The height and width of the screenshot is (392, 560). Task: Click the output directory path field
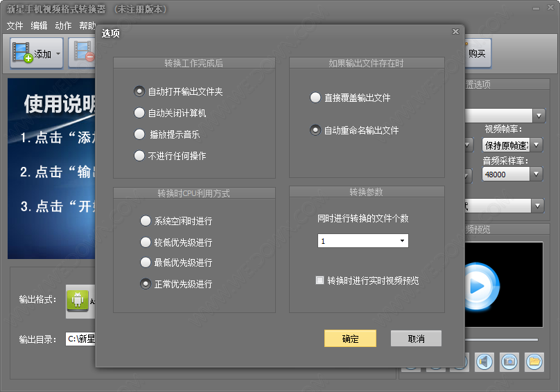[x=80, y=339]
